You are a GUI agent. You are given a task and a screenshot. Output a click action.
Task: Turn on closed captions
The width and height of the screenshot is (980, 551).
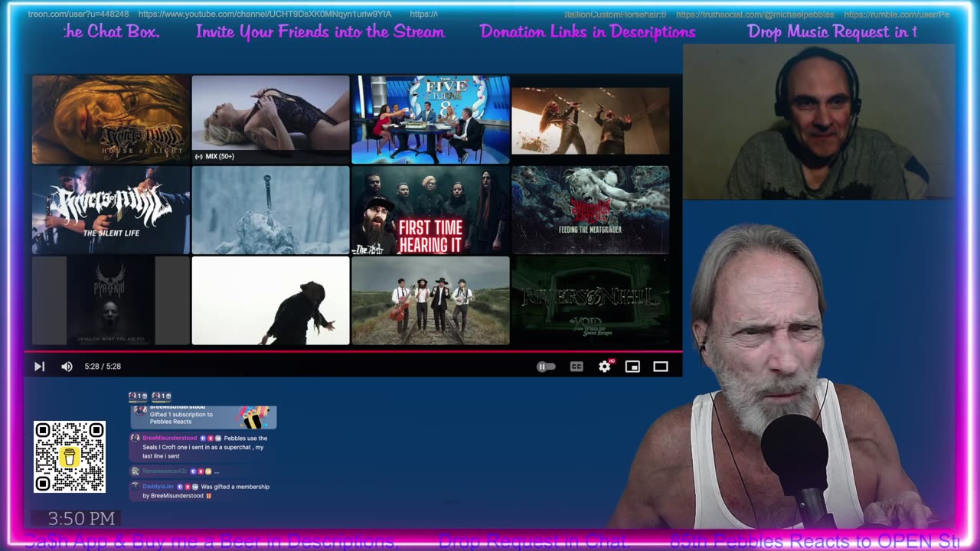[577, 367]
